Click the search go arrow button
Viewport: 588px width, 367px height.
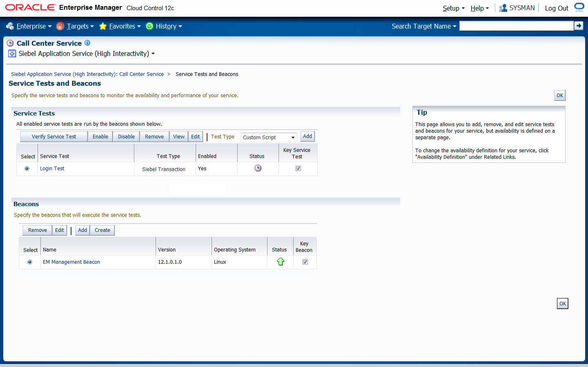[579, 26]
